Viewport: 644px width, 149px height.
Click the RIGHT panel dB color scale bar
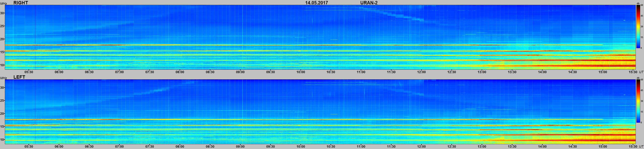coord(638,26)
